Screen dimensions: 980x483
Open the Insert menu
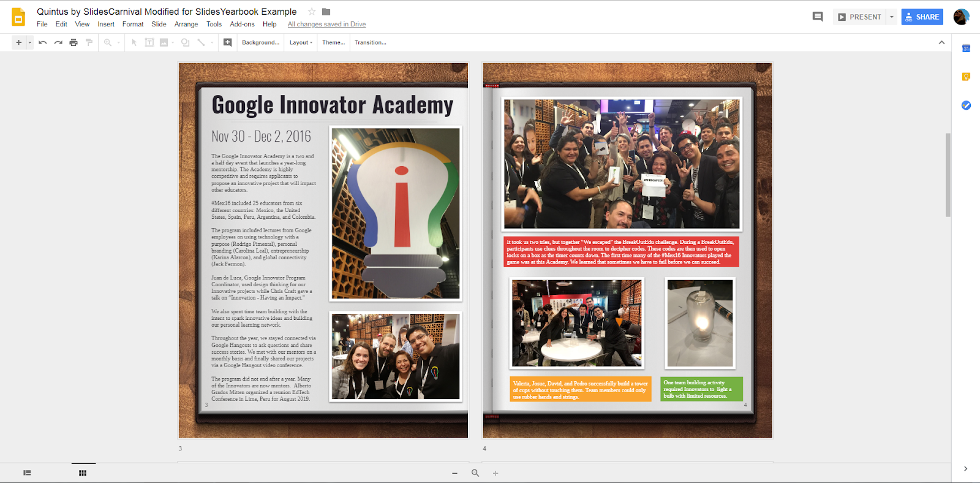click(106, 25)
